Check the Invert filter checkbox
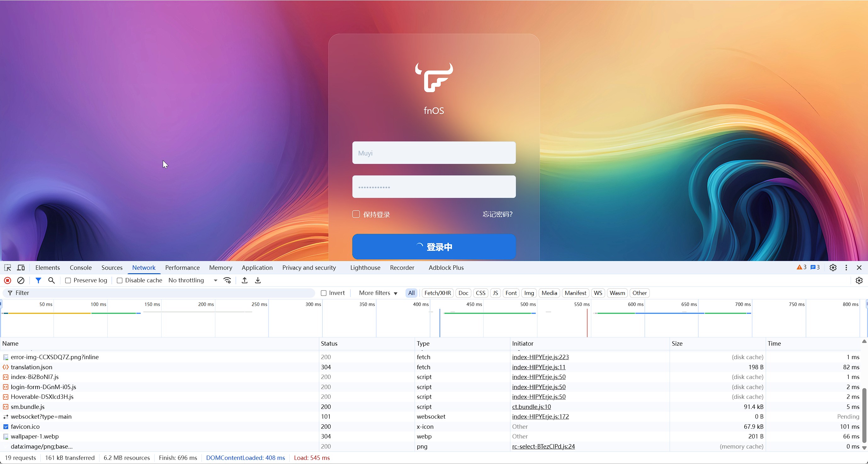Viewport: 868px width, 464px height. [x=323, y=293]
